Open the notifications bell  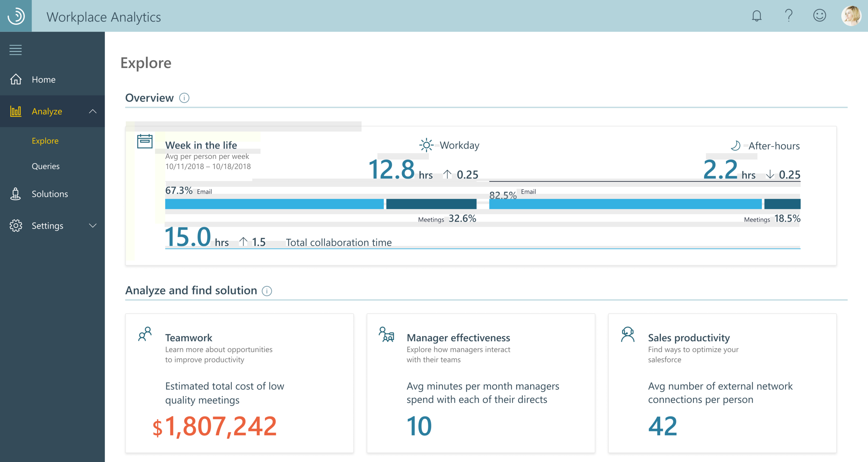pyautogui.click(x=757, y=16)
